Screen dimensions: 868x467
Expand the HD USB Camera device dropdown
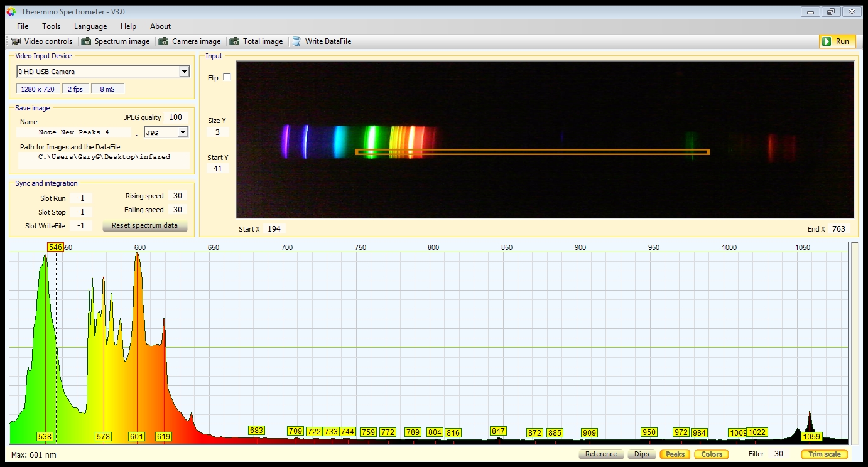[x=184, y=72]
